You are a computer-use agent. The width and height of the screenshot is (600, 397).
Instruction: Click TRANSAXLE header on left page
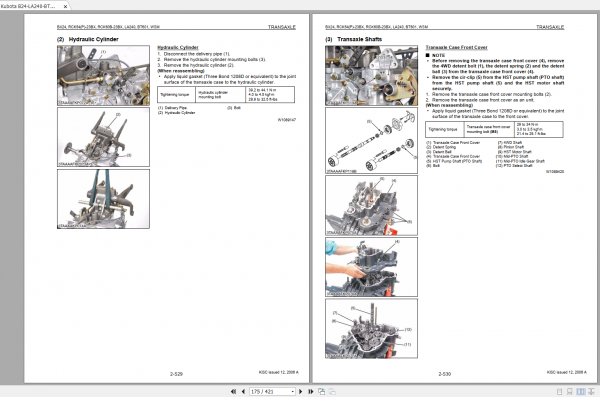click(x=282, y=27)
